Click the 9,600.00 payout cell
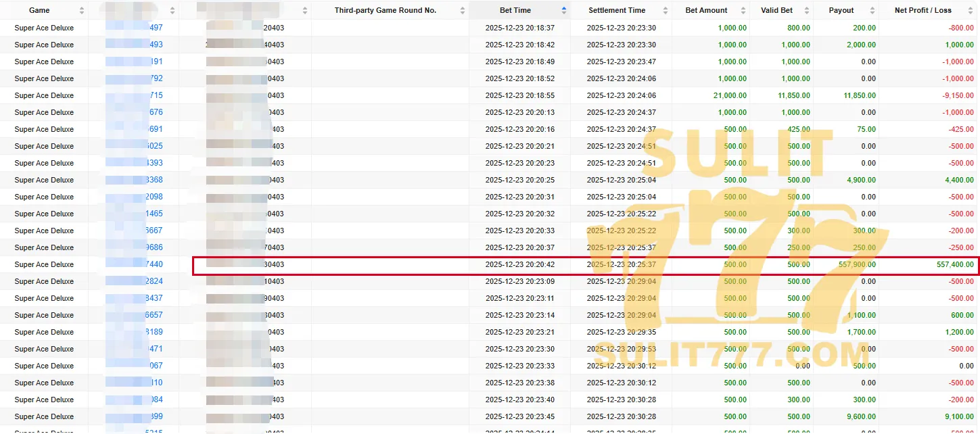The height and width of the screenshot is (434, 980). tap(861, 416)
